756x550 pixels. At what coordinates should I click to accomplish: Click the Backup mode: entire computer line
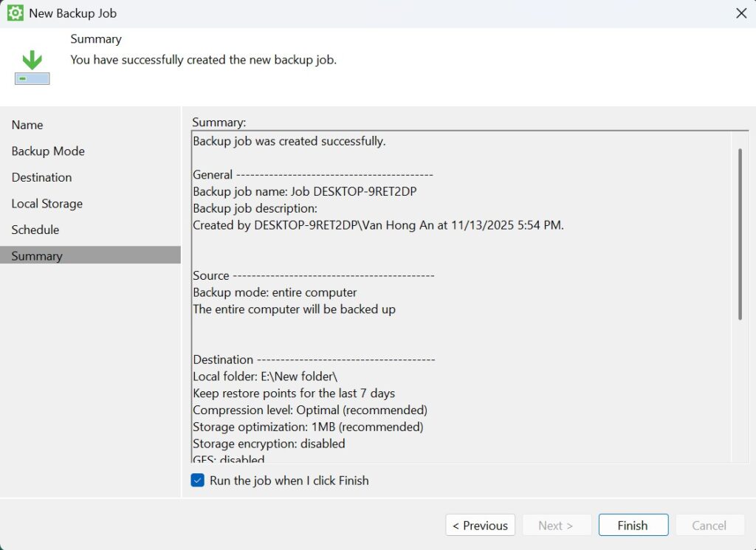tap(275, 292)
